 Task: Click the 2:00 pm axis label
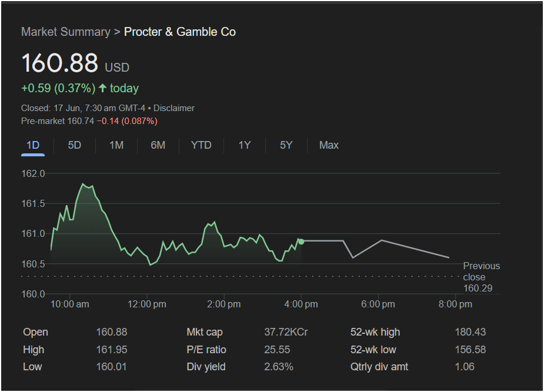click(x=224, y=304)
